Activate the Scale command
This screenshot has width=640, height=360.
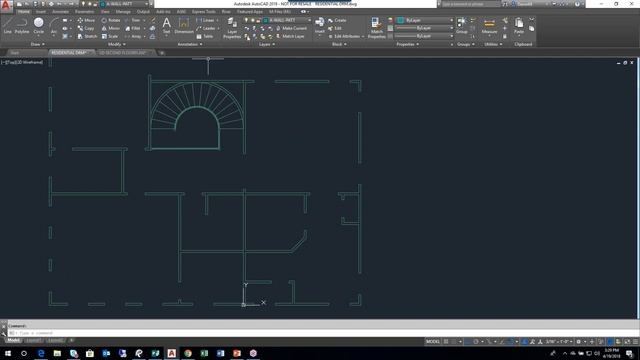[x=110, y=36]
